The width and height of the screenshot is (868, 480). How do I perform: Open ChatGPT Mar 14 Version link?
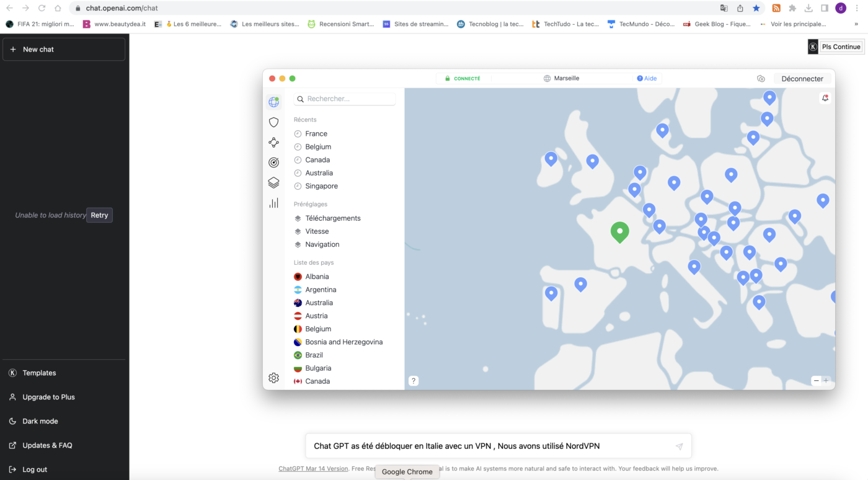pyautogui.click(x=313, y=469)
